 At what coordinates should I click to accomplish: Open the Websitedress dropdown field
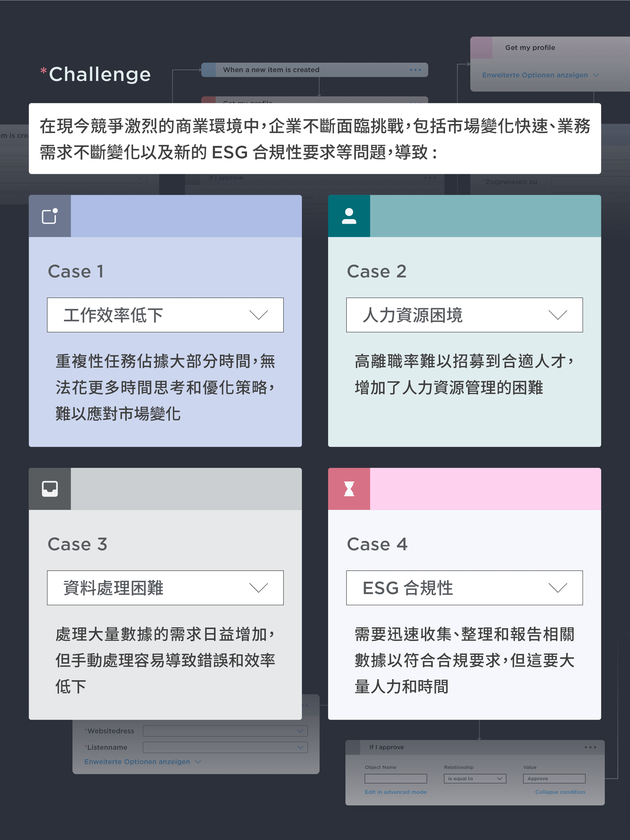point(225,731)
